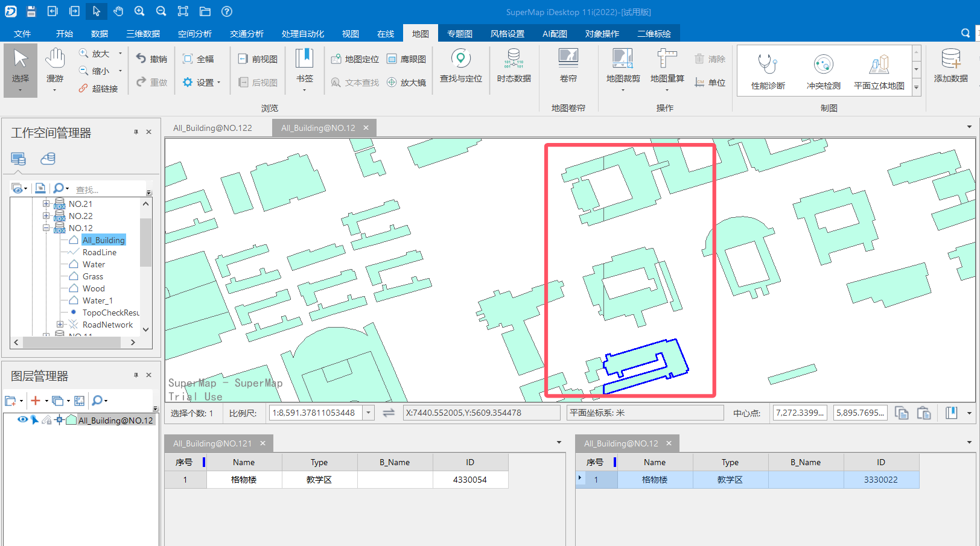980x546 pixels.
Task: Open the add layer plus dropdown arrow
Action: [x=46, y=401]
